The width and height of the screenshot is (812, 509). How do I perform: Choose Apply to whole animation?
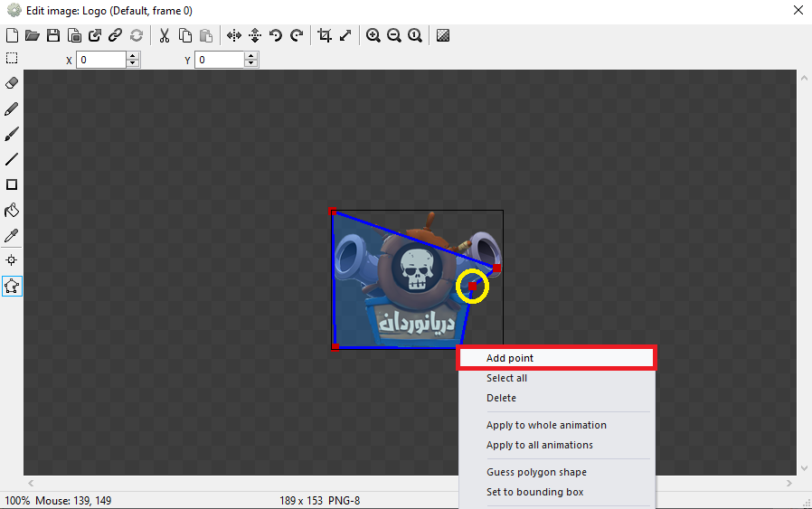(x=557, y=425)
